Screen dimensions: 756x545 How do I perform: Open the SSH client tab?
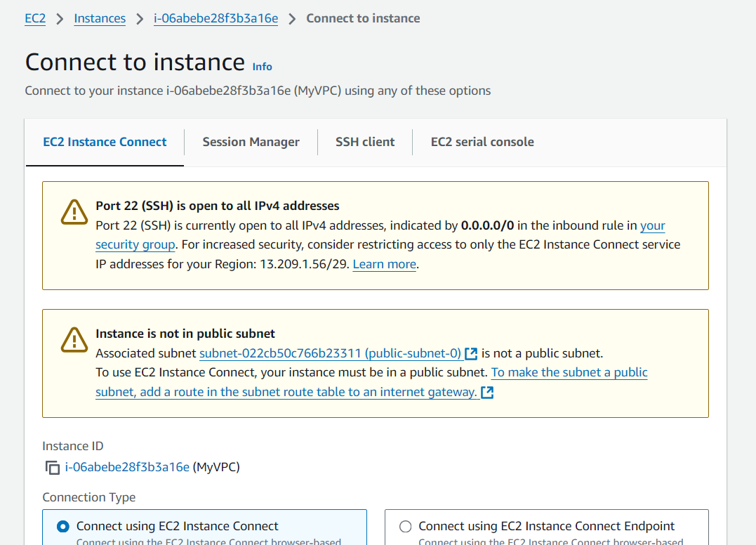pyautogui.click(x=365, y=142)
